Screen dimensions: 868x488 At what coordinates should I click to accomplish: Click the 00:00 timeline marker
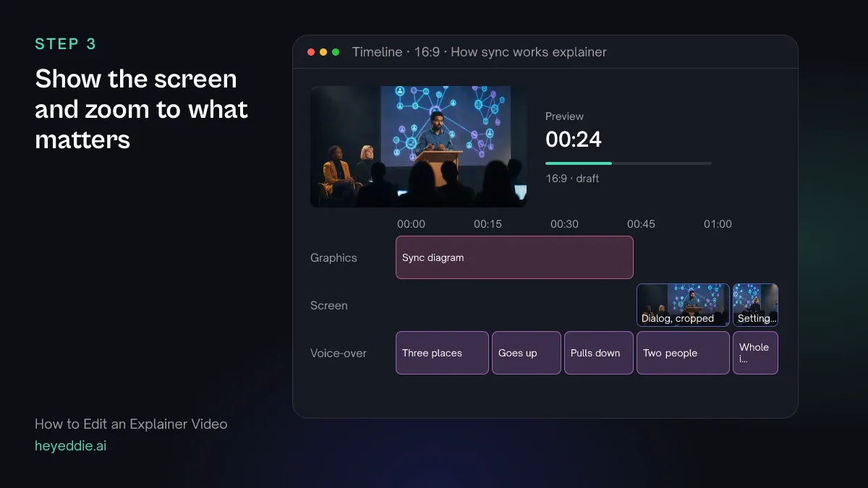[411, 224]
